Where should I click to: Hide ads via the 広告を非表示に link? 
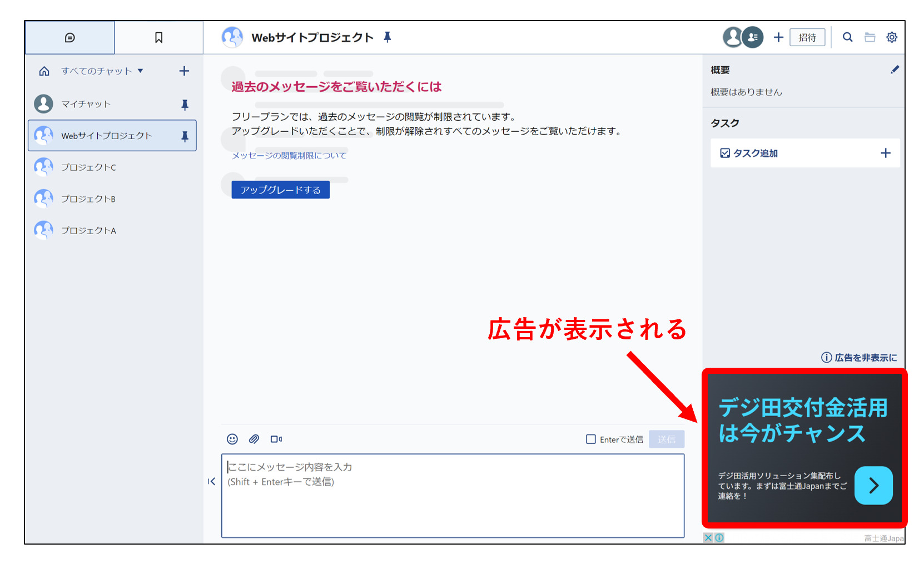[x=863, y=358]
